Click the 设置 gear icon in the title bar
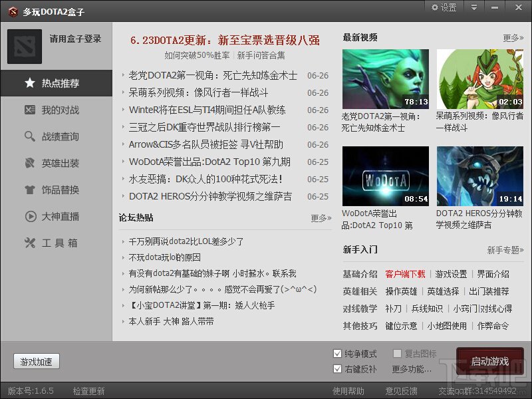The height and width of the screenshot is (399, 532). [435, 7]
